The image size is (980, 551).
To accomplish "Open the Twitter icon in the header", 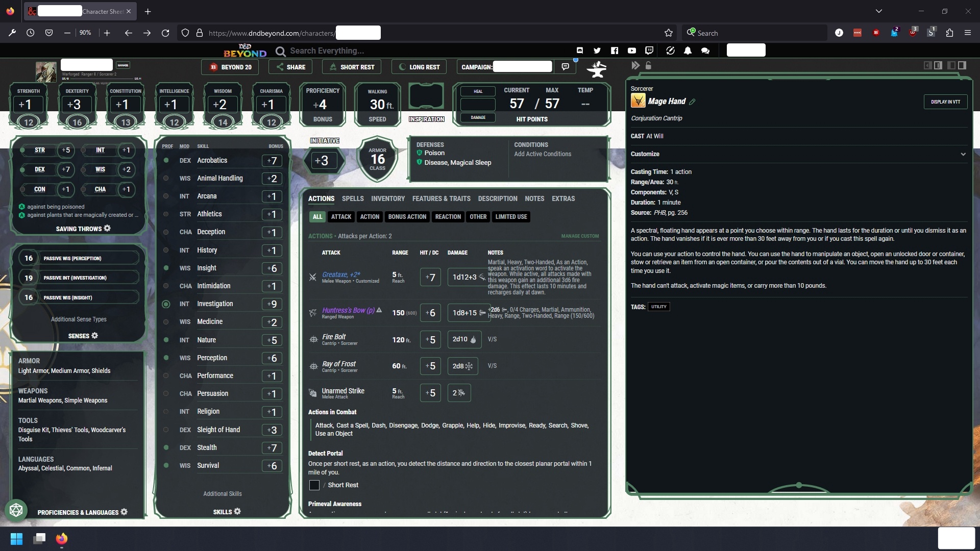I will pyautogui.click(x=597, y=51).
